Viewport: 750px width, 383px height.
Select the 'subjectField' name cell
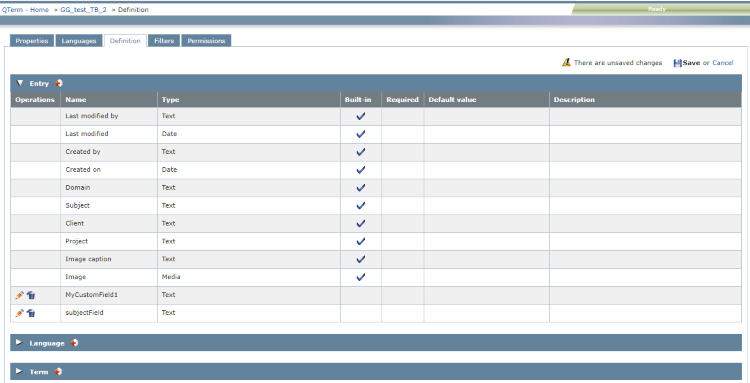[x=109, y=313]
